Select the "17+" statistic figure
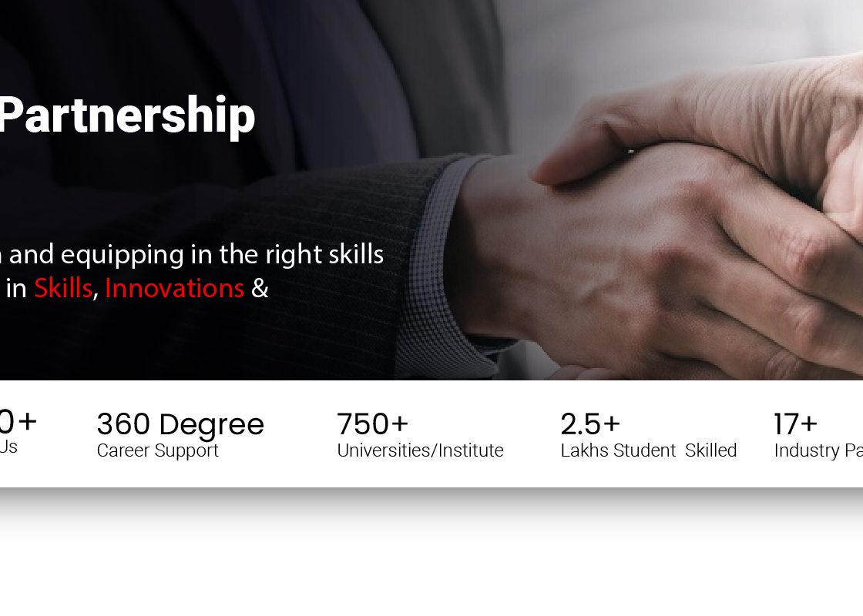 (x=795, y=424)
